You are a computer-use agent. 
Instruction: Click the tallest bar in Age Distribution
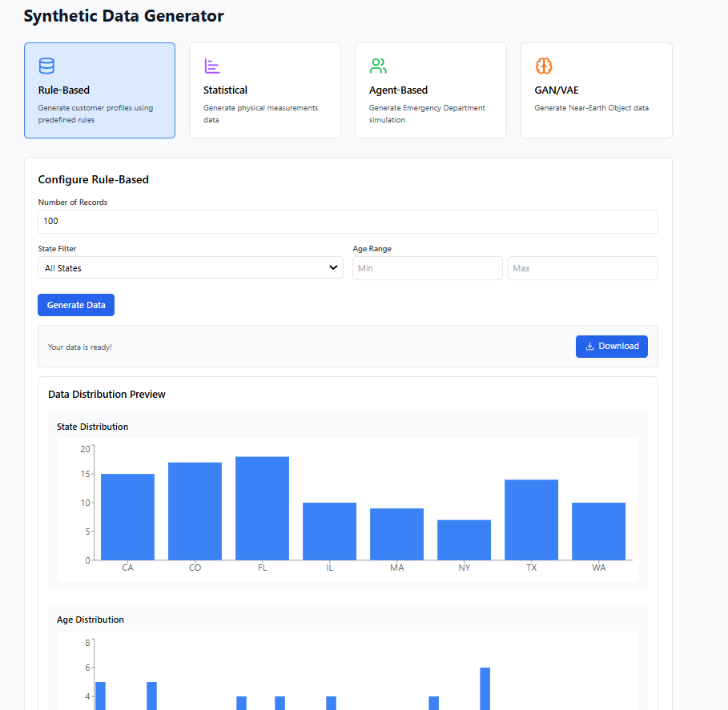tap(484, 687)
